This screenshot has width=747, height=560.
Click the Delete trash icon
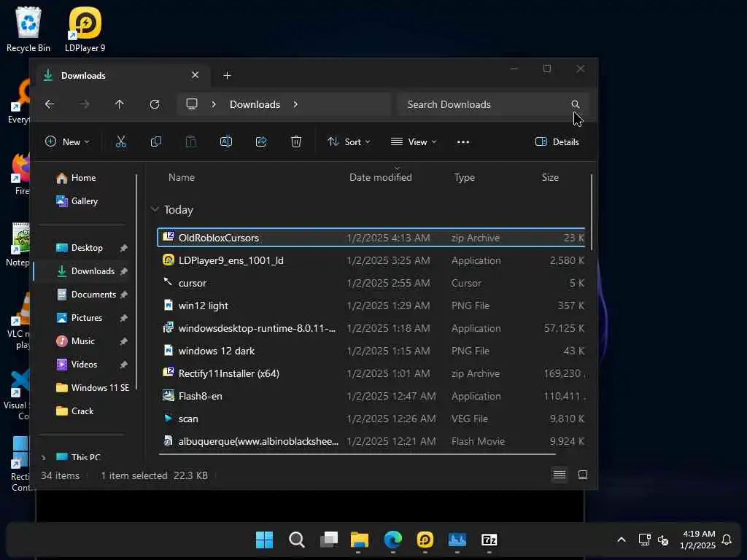296,142
